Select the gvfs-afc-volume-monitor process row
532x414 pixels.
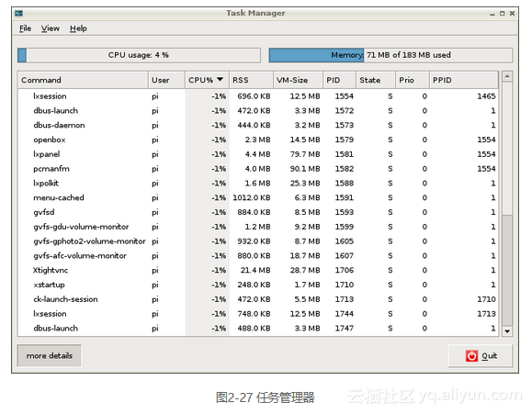(258, 256)
